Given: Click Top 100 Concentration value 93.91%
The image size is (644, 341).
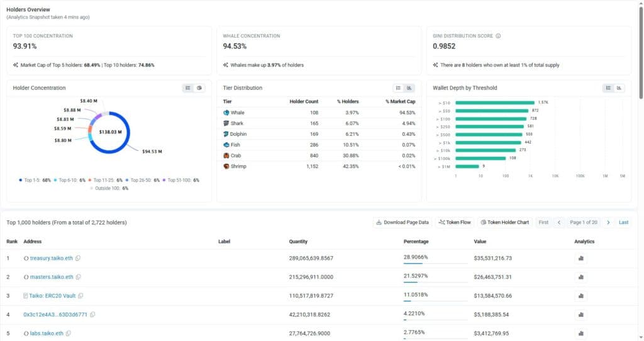Looking at the screenshot, I should tap(25, 46).
